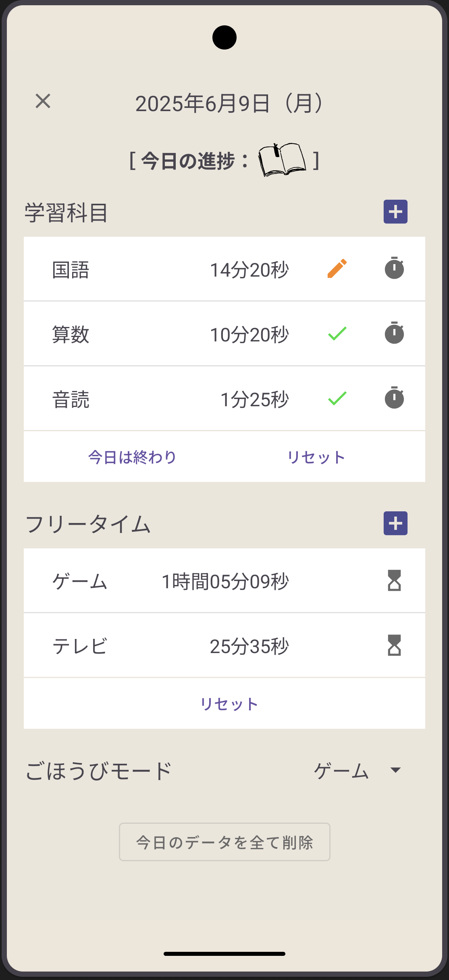Reset the study subjects with リセット
The width and height of the screenshot is (449, 980).
click(316, 457)
